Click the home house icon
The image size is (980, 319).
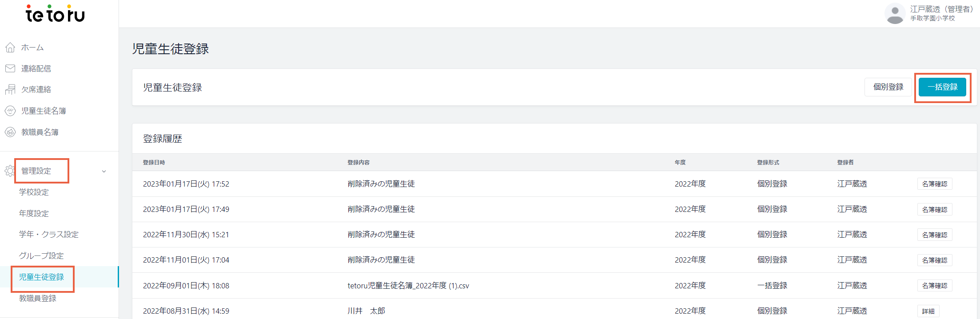(10, 48)
